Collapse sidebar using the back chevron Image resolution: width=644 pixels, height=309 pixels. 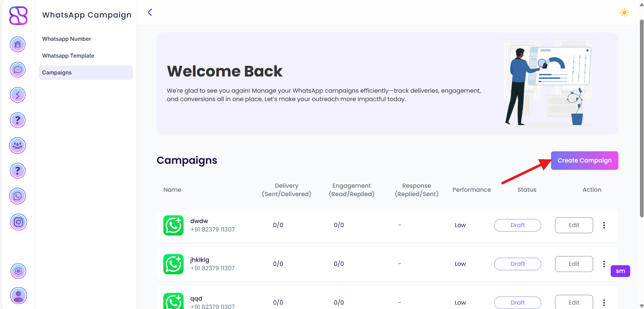(150, 12)
